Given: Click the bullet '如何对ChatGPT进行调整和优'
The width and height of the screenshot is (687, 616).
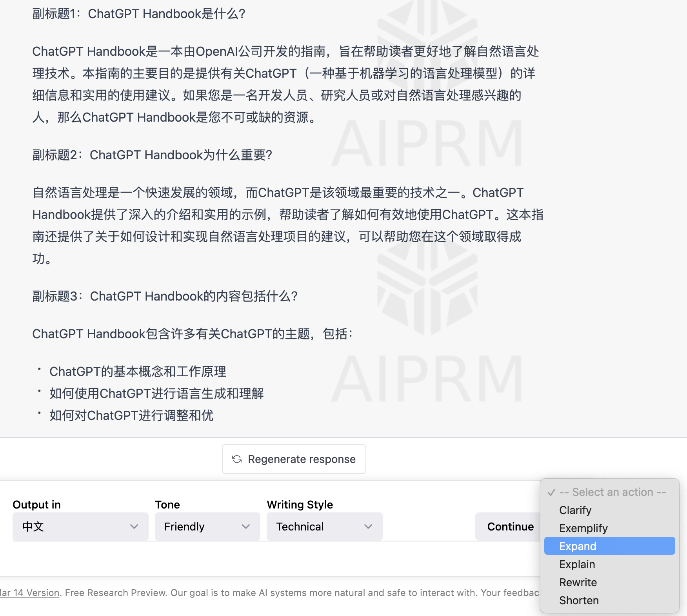Looking at the screenshot, I should 131,416.
